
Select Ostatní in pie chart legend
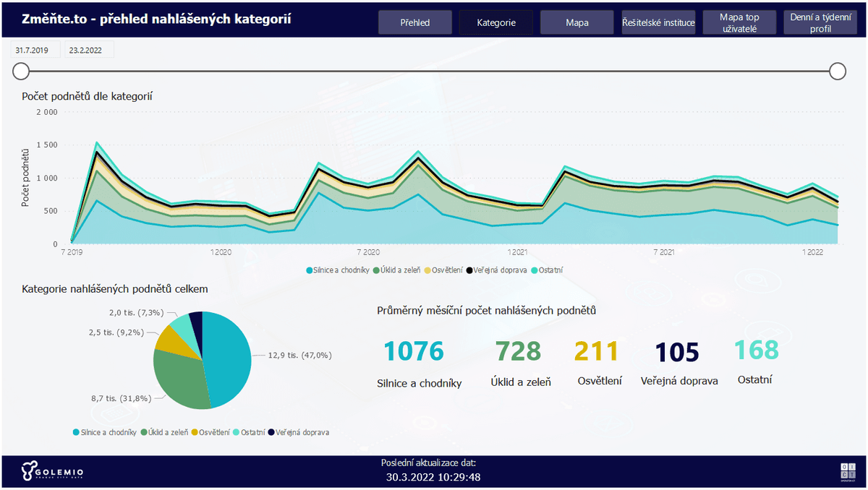click(x=248, y=432)
